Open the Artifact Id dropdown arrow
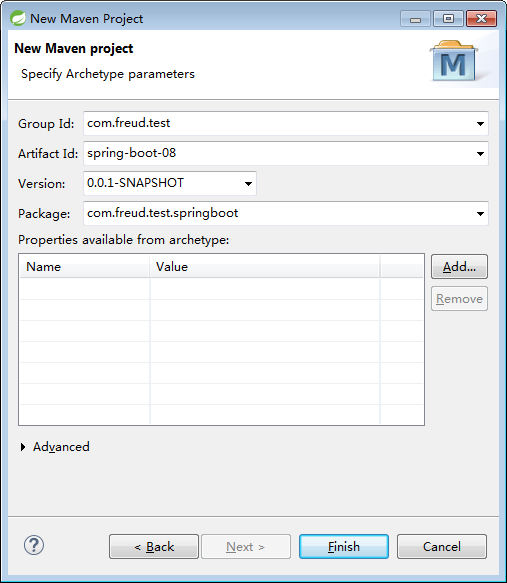 tap(480, 154)
